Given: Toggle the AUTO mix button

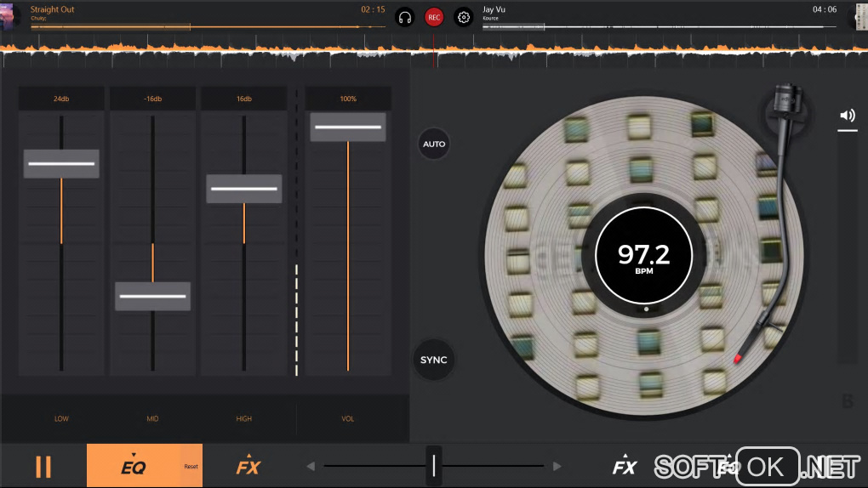Looking at the screenshot, I should [x=434, y=144].
